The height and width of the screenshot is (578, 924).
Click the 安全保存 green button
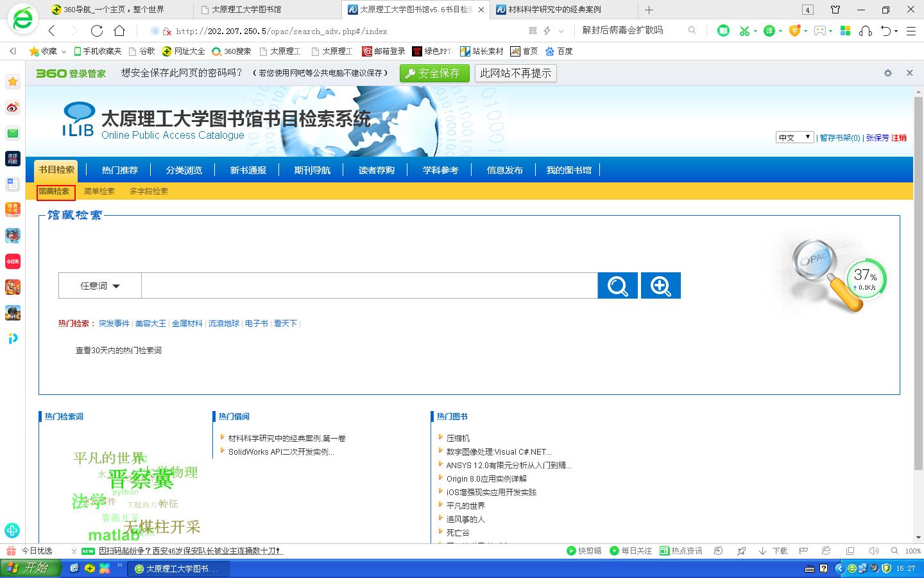tap(434, 73)
